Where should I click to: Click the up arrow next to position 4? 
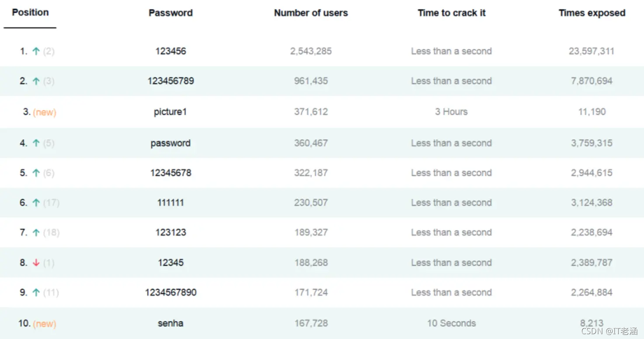click(36, 143)
